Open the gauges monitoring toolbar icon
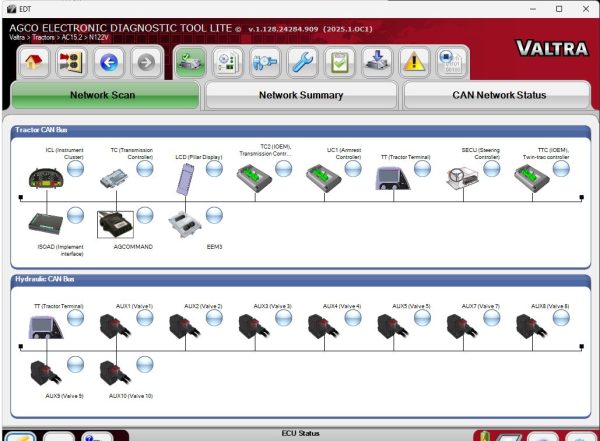 tap(265, 62)
